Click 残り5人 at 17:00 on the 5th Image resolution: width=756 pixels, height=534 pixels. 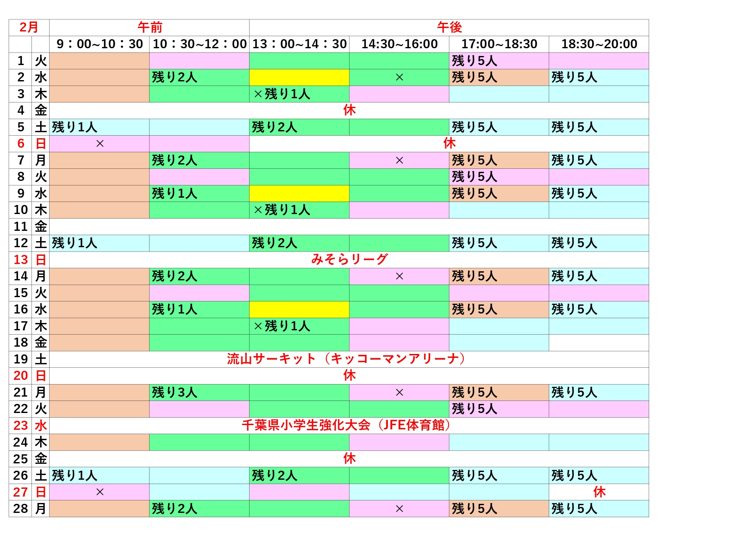tap(475, 127)
